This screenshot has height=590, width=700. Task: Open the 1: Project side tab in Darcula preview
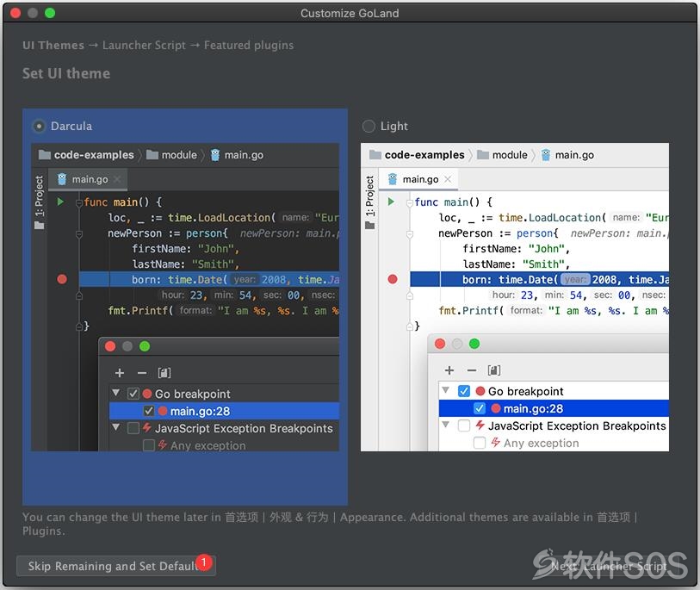[x=40, y=202]
